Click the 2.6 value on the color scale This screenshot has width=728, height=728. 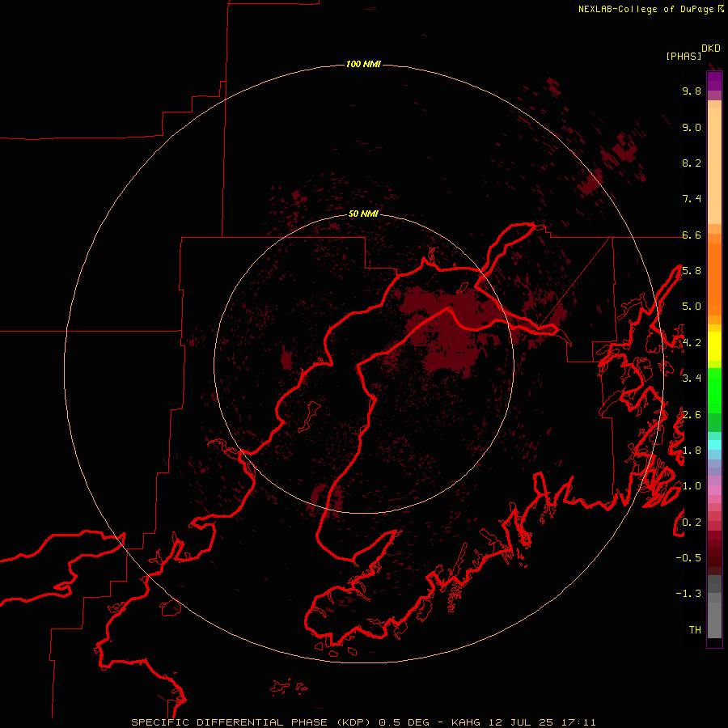(692, 415)
